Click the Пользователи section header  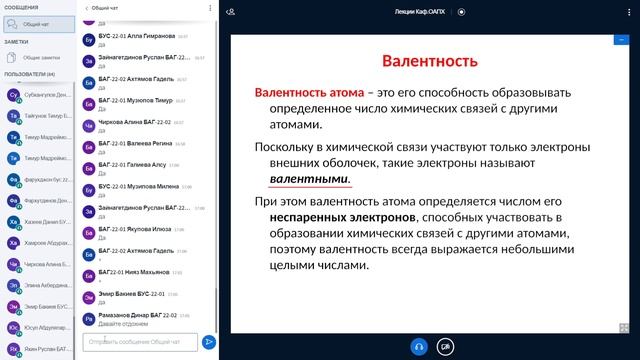click(x=29, y=74)
